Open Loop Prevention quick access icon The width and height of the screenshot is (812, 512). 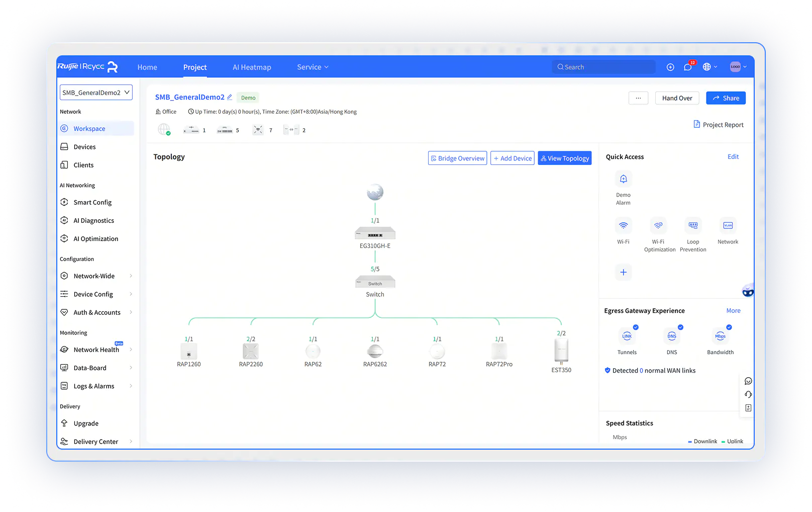pyautogui.click(x=693, y=226)
